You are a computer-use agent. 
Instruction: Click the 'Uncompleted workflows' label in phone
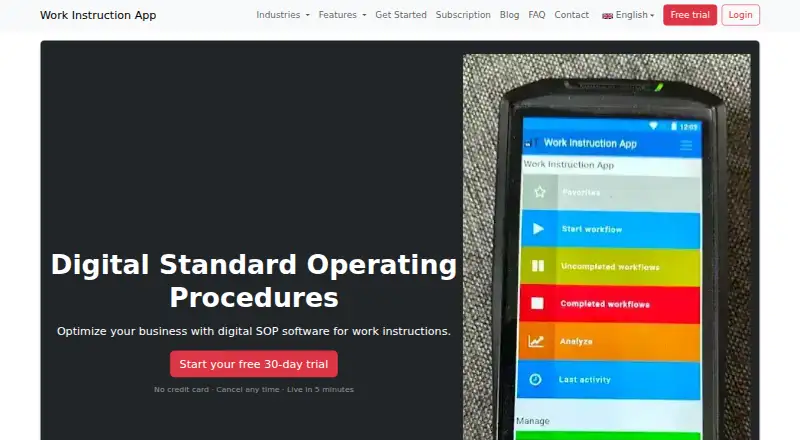pyautogui.click(x=610, y=266)
